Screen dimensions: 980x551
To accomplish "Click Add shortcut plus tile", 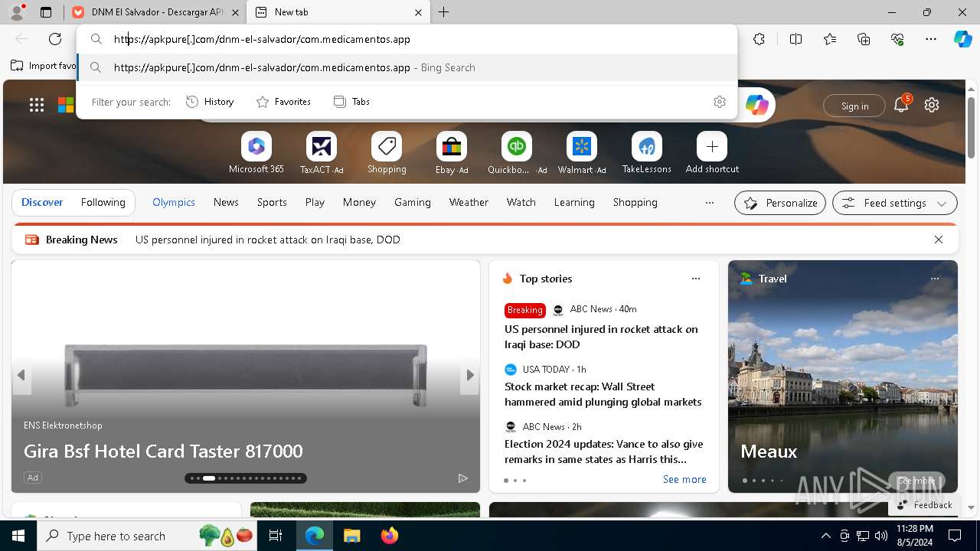I will point(712,153).
